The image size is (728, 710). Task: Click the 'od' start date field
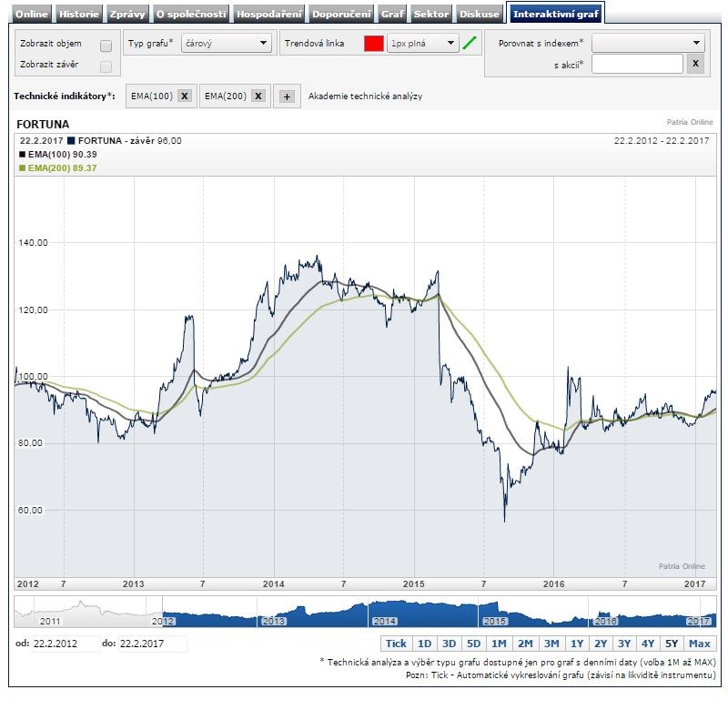point(64,644)
